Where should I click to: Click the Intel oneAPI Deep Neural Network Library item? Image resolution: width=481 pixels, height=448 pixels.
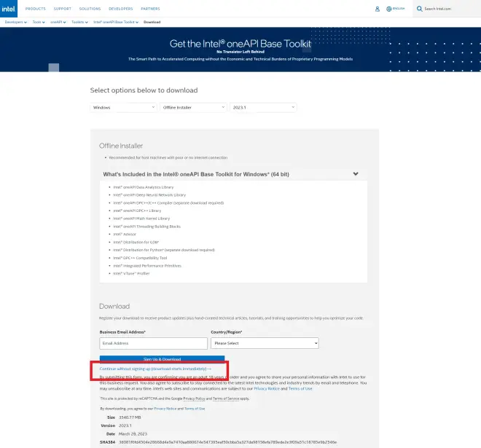click(x=149, y=195)
